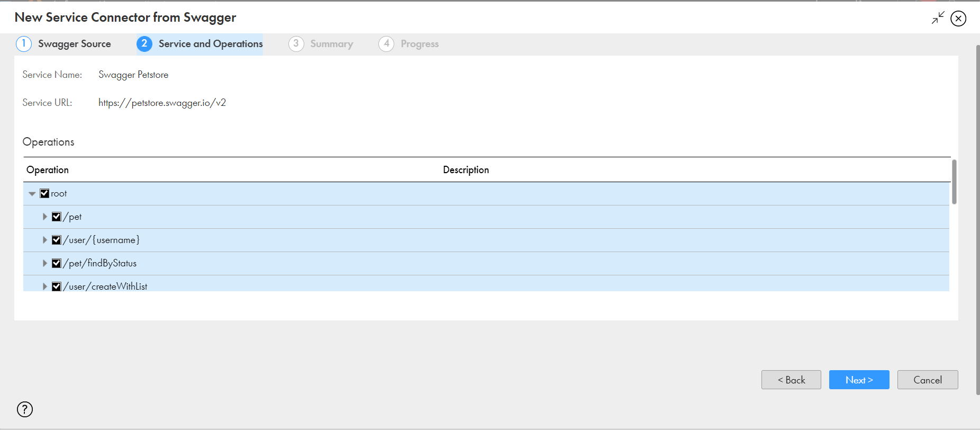The width and height of the screenshot is (980, 430).
Task: Expand the /user/{username} node
Action: pyautogui.click(x=45, y=240)
